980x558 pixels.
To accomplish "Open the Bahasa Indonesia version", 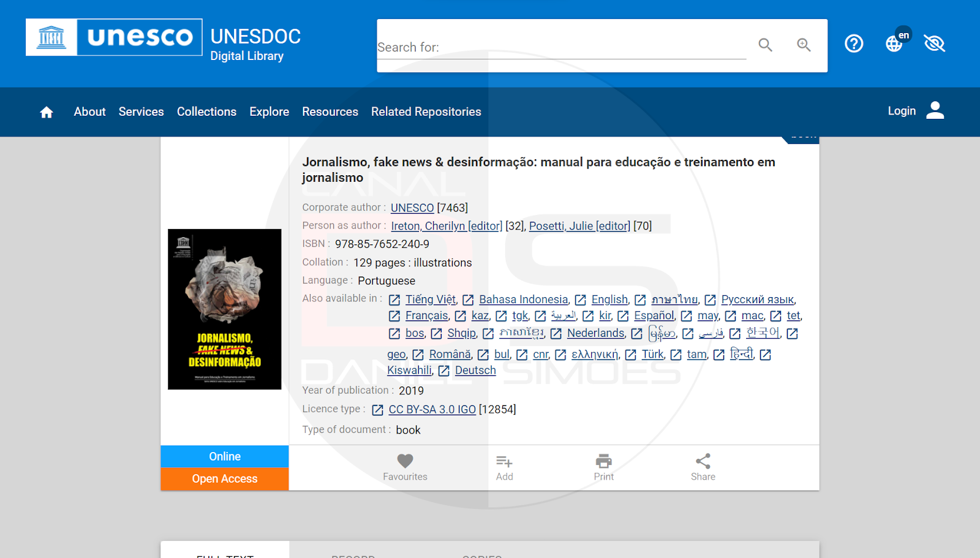I will 524,300.
